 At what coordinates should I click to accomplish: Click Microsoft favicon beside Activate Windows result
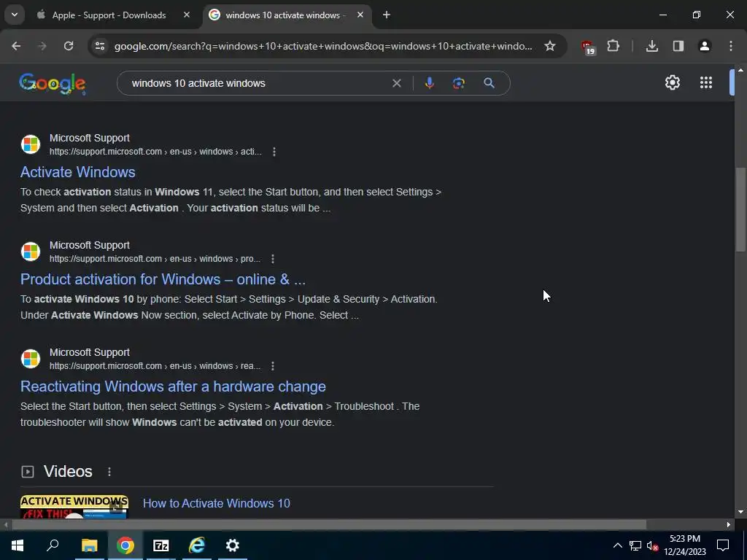tap(31, 144)
